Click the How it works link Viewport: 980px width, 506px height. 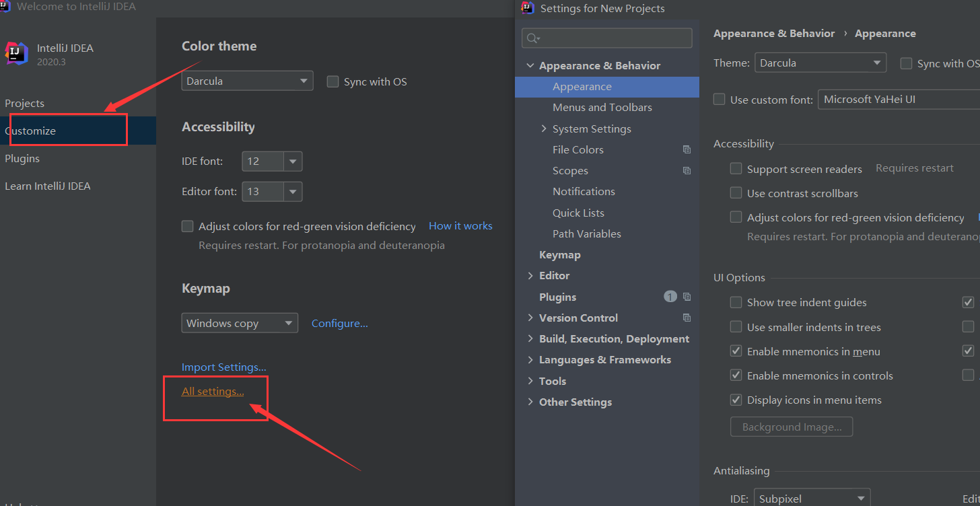tap(460, 226)
